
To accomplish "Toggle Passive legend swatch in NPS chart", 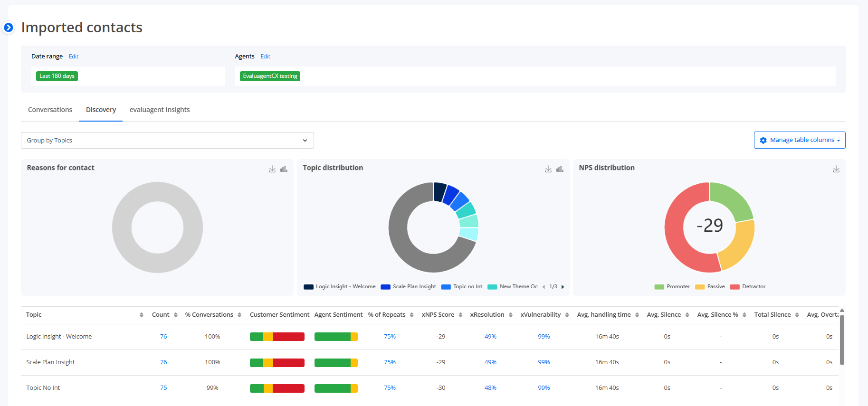I will 699,287.
